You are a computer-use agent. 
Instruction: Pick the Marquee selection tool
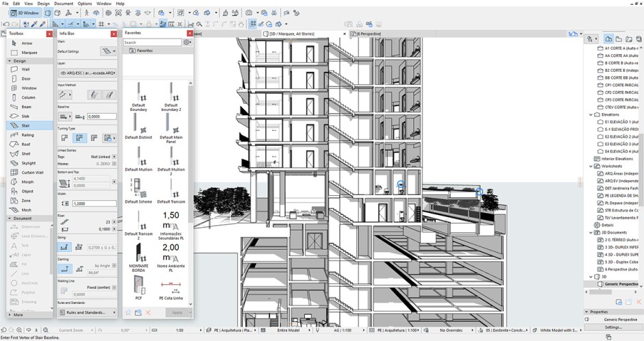pyautogui.click(x=29, y=52)
